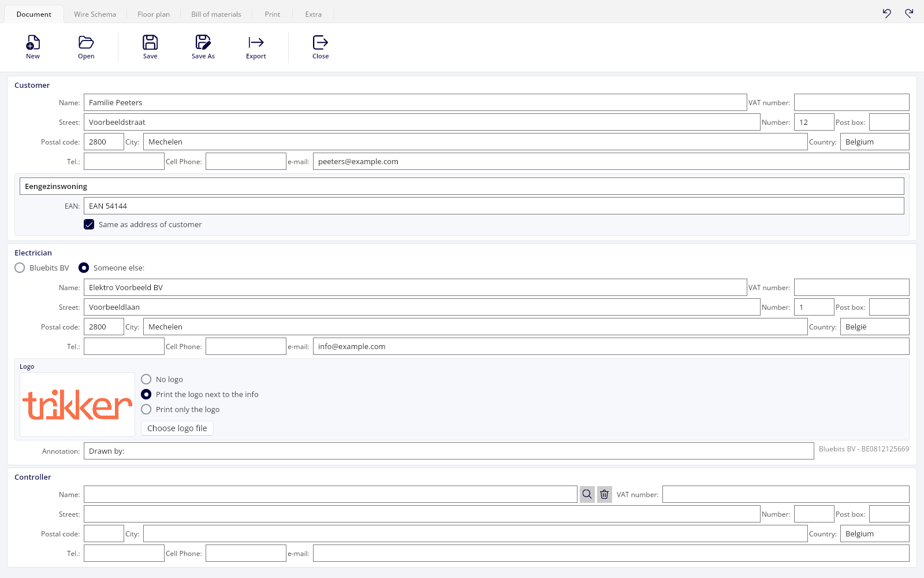The image size is (924, 578).
Task: Edit the customer Country field Belgium
Action: click(874, 142)
